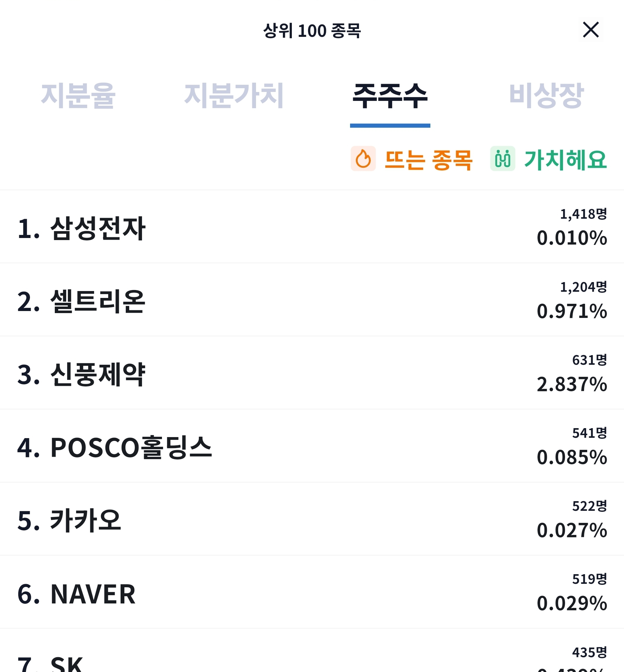The image size is (624, 672).
Task: Select the 주주수 tab
Action: [390, 96]
